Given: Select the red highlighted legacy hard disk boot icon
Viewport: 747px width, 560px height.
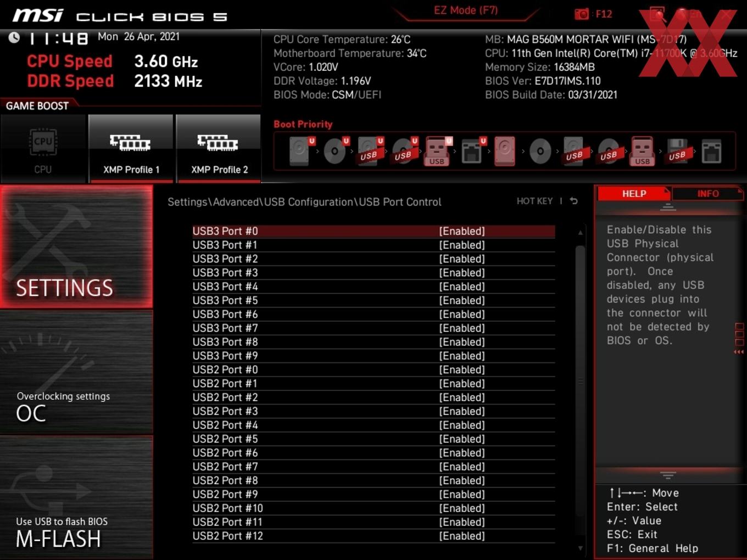Looking at the screenshot, I should click(x=505, y=151).
